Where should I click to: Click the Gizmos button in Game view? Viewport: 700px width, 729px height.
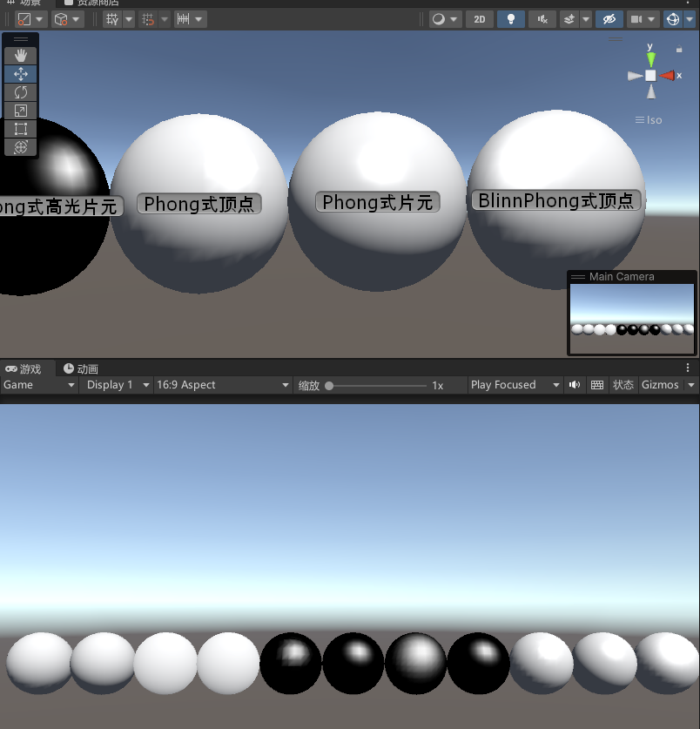coord(660,385)
